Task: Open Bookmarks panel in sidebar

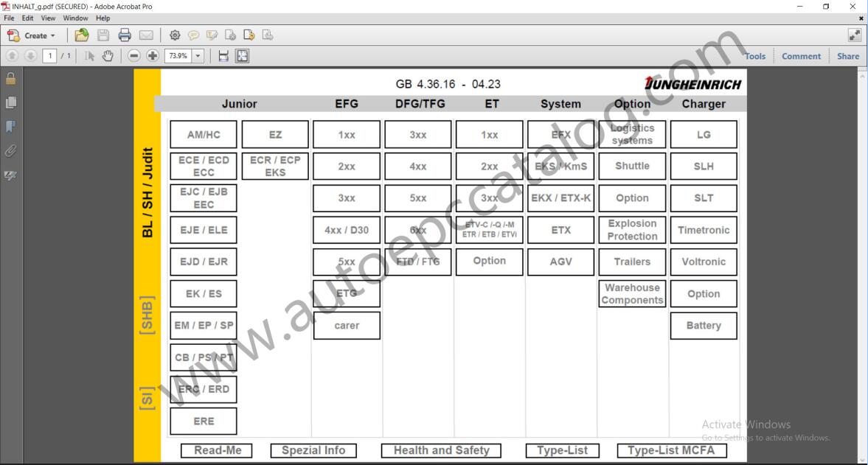Action: click(x=10, y=127)
